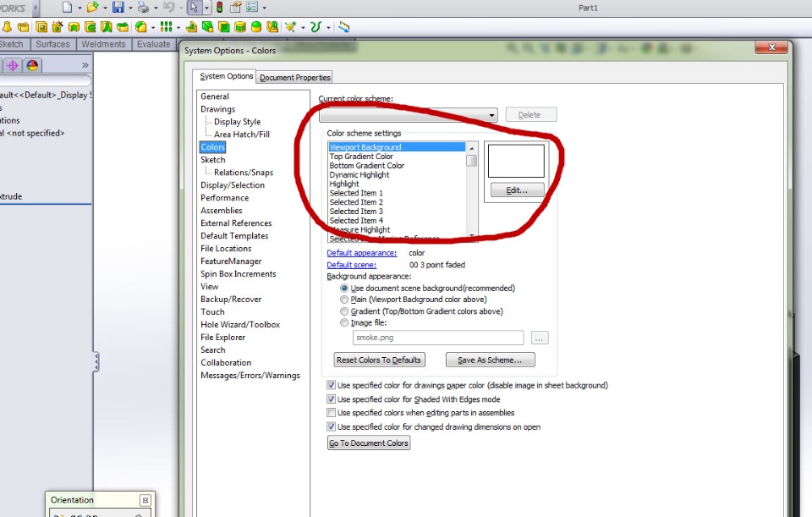Click the Lofted Boss bell-shaped icon

pyautogui.click(x=7, y=27)
